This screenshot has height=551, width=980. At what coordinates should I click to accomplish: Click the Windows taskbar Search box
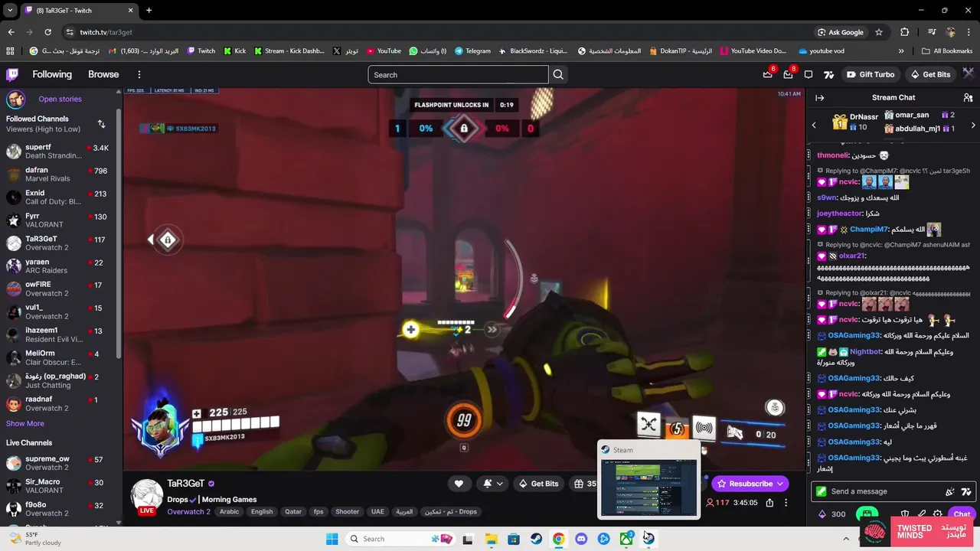(x=400, y=539)
